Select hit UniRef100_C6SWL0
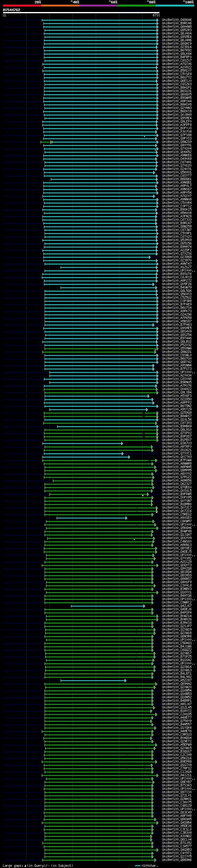The height and width of the screenshot is (868, 197). (x=177, y=355)
